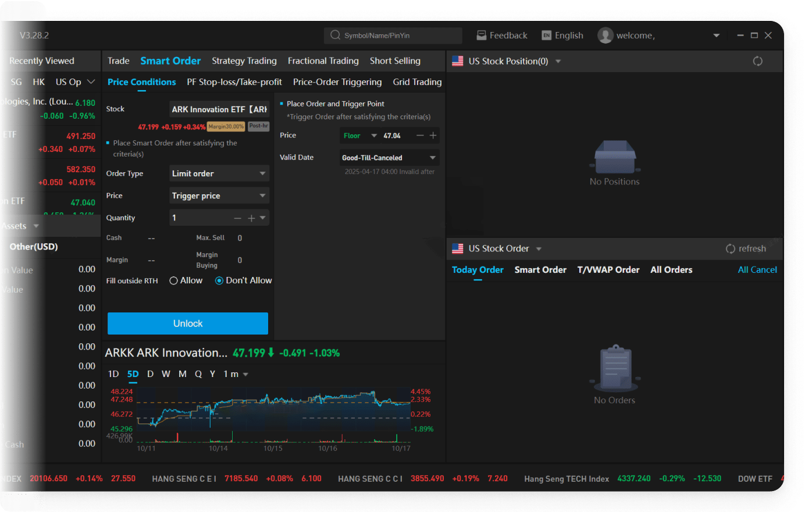
Task: Click the Recently Viewed header
Action: click(x=42, y=61)
